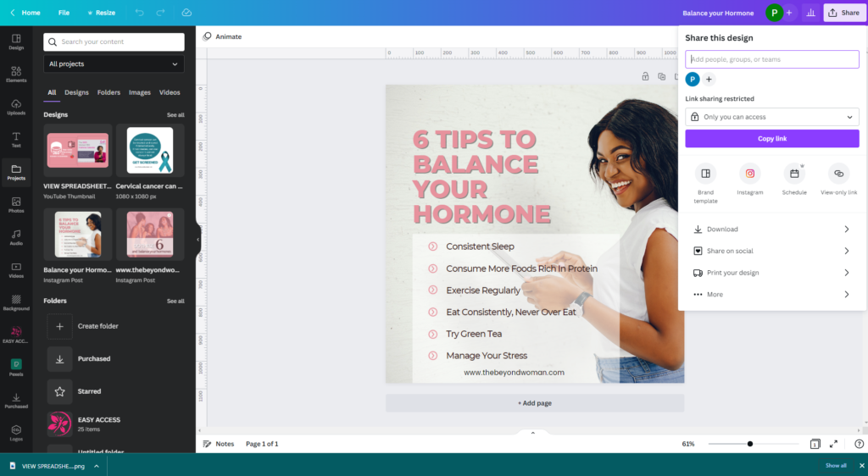Click the + Add page button

[x=535, y=403]
